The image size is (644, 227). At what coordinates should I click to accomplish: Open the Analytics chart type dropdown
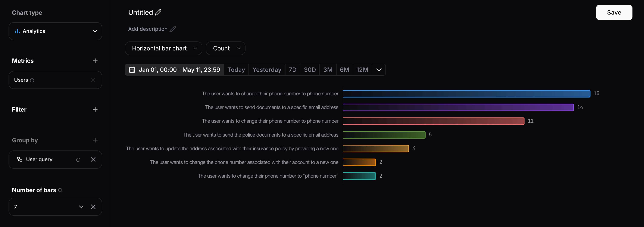click(x=55, y=31)
